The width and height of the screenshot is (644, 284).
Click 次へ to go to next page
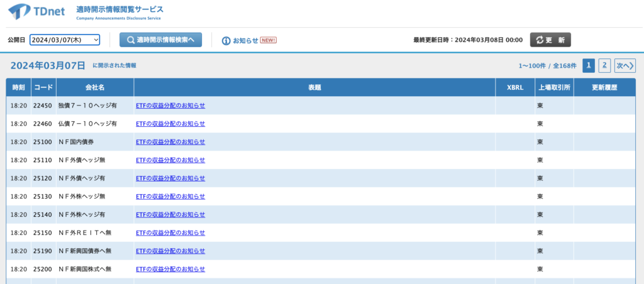[625, 65]
